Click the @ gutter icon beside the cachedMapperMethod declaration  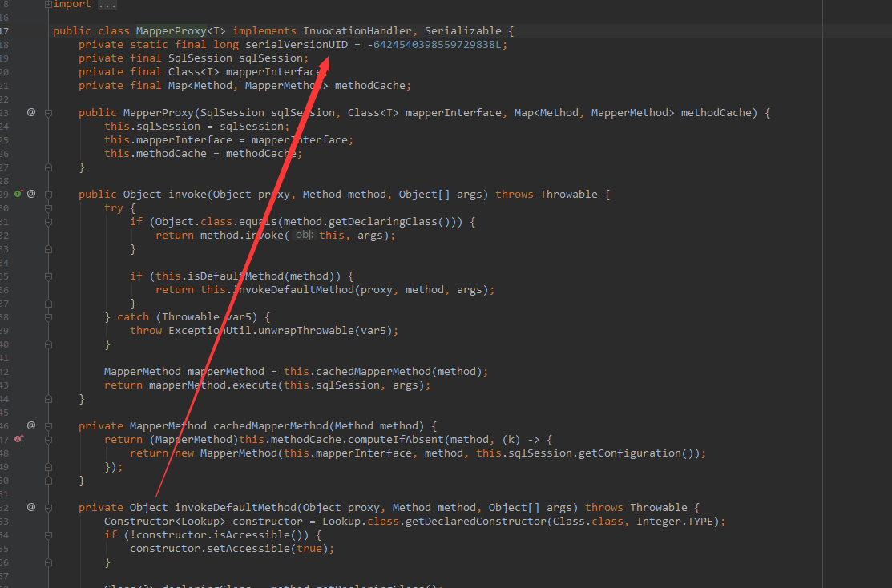tap(31, 425)
